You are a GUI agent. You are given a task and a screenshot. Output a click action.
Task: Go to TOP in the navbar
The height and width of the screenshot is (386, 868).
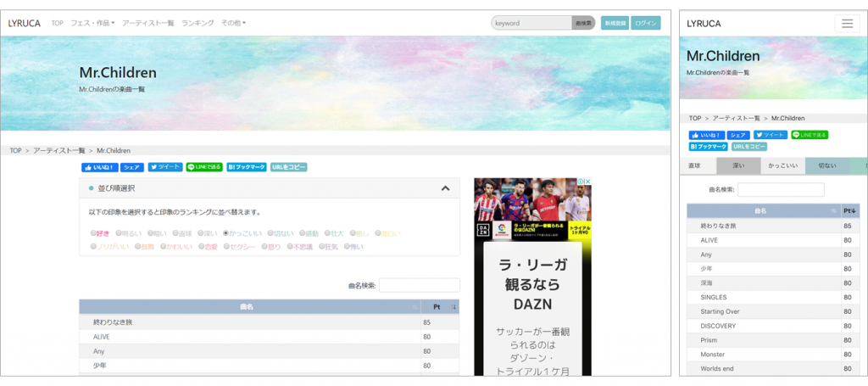[57, 23]
